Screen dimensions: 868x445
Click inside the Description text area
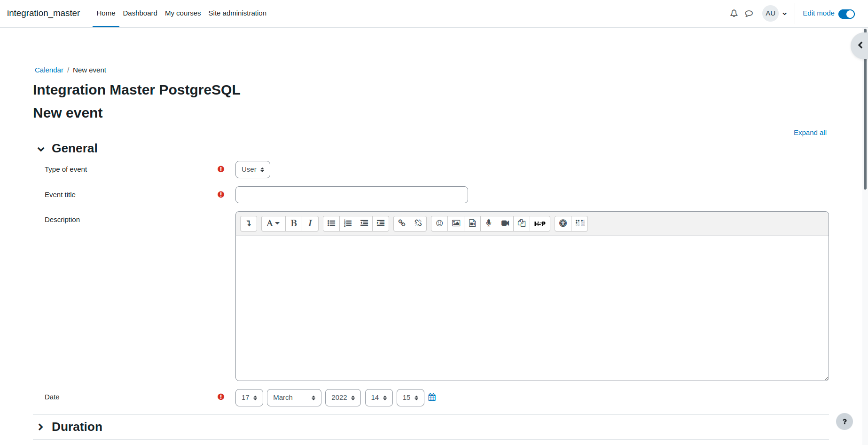532,308
